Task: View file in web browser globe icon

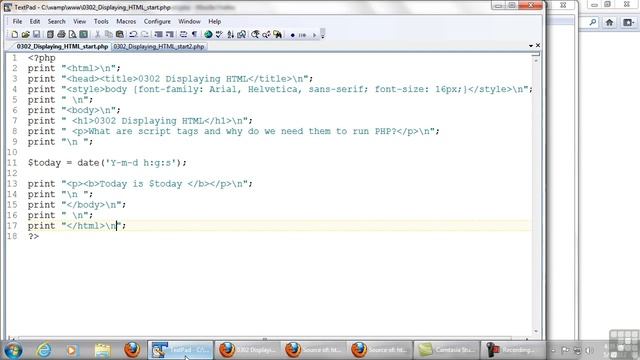Action: click(208, 35)
